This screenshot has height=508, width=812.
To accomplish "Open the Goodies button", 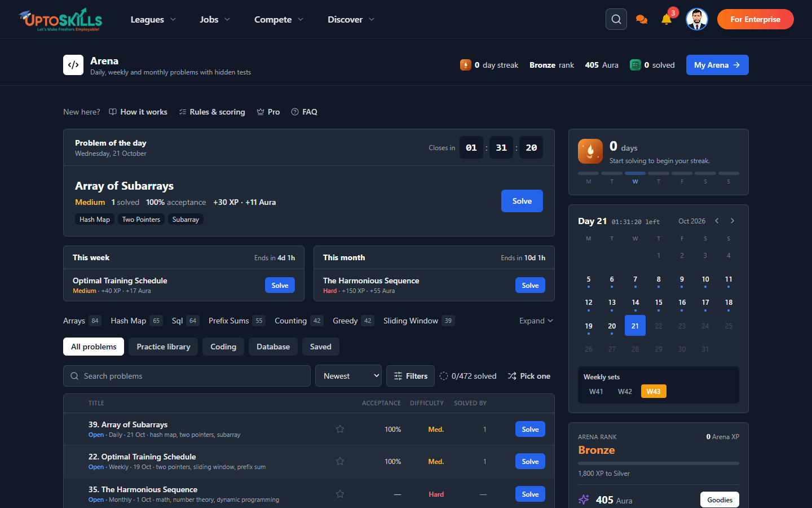I will [x=720, y=500].
